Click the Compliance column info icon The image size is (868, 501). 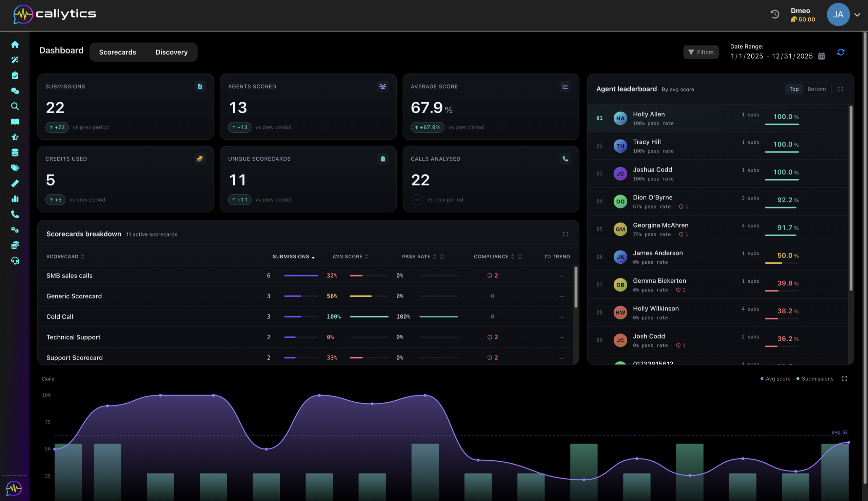(x=520, y=257)
